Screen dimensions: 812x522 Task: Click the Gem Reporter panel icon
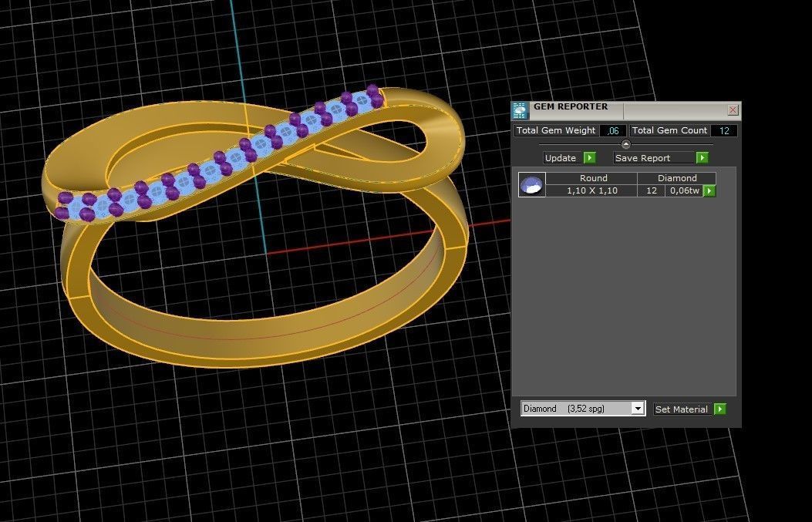[520, 111]
